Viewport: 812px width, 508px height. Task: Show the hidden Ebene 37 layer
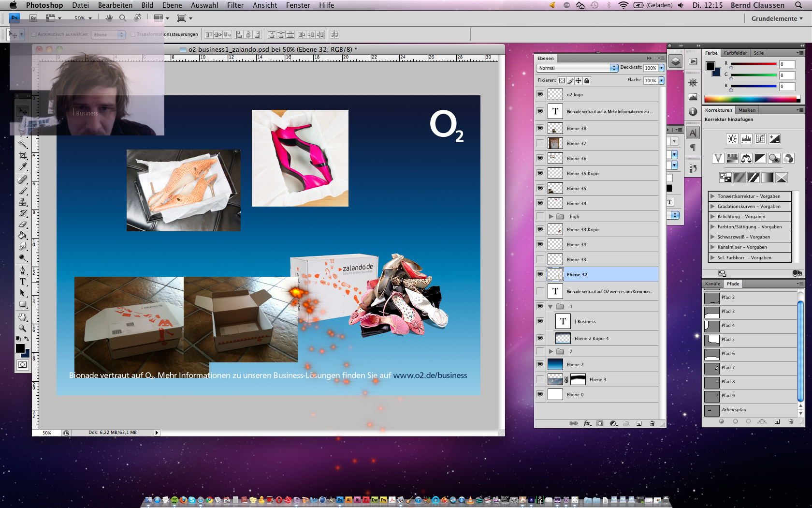tap(540, 144)
